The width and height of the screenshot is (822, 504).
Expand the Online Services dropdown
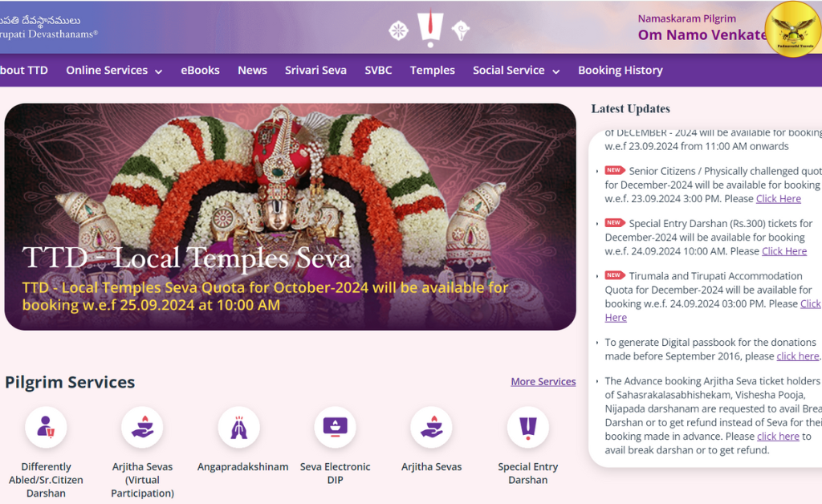pyautogui.click(x=114, y=70)
